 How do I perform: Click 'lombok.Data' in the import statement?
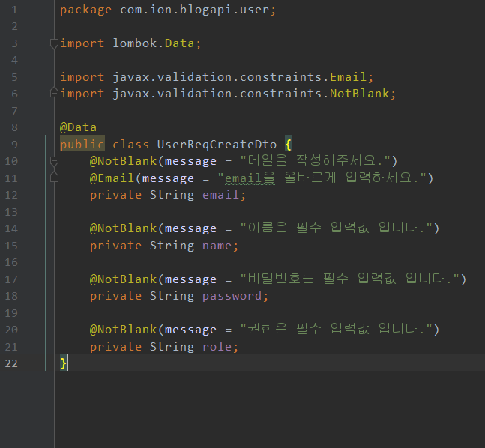(153, 43)
